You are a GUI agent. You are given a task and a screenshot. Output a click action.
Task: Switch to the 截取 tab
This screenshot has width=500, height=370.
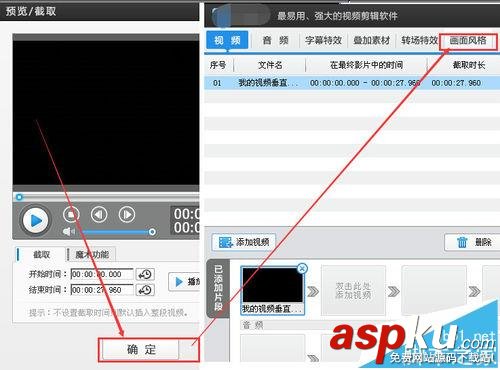tap(41, 255)
